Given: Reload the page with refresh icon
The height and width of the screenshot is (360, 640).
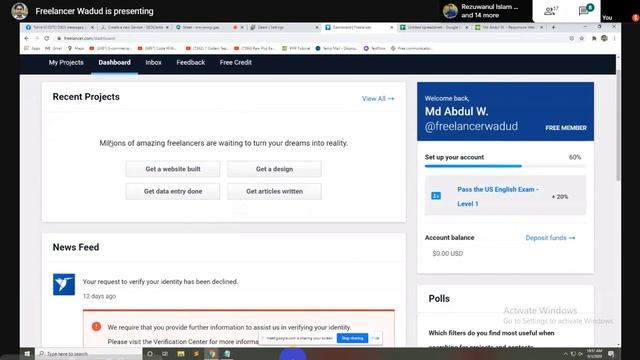Looking at the screenshot, I should click(47, 38).
